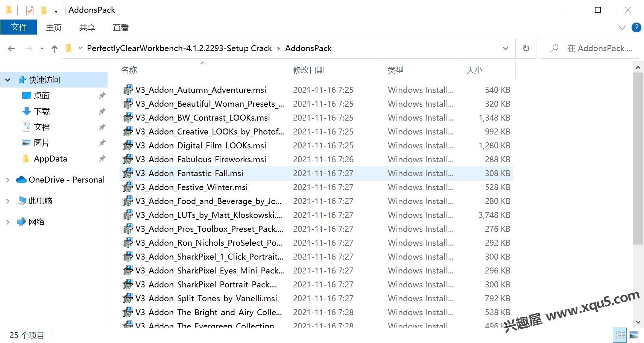Expand the OneDrive - Personal node
This screenshot has width=644, height=343.
click(8, 180)
